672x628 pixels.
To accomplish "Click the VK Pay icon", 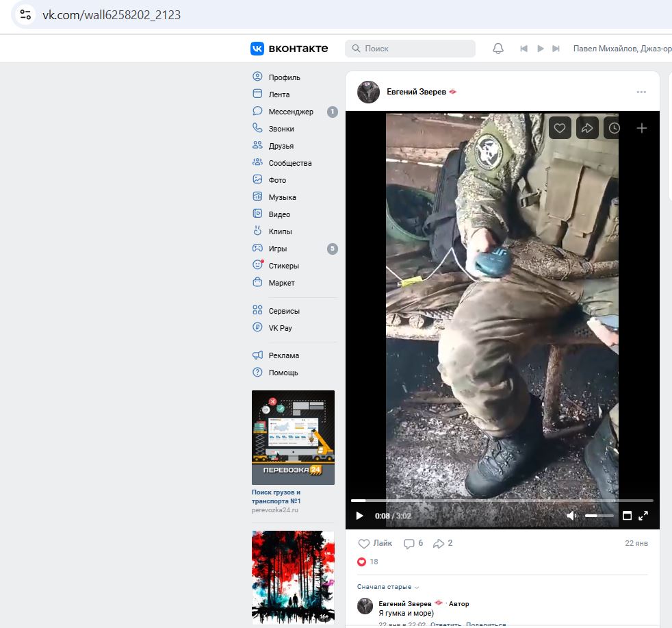I will 257,327.
